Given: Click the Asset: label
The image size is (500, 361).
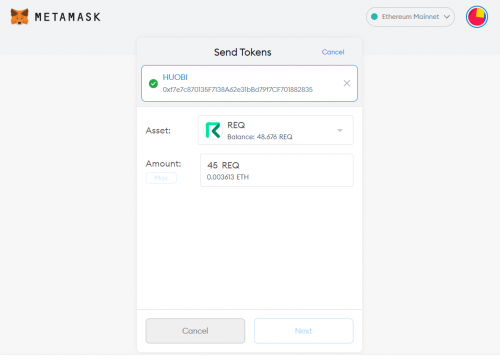Looking at the screenshot, I should pyautogui.click(x=158, y=130).
